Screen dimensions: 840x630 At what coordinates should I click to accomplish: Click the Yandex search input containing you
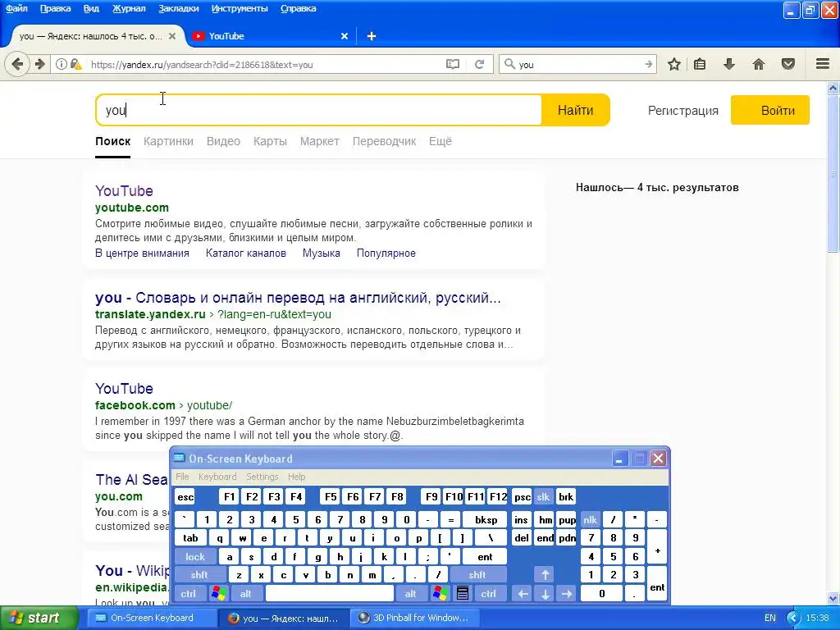[x=319, y=111]
